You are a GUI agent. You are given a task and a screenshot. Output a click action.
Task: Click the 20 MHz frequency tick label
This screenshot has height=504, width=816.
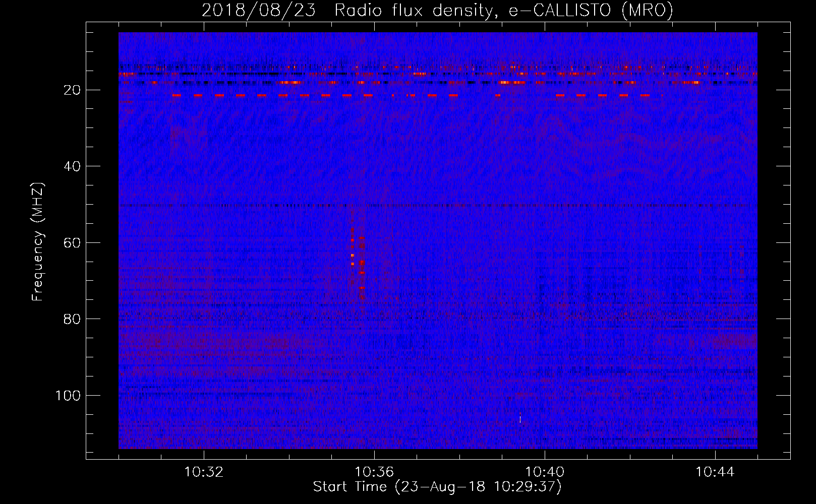click(x=72, y=90)
